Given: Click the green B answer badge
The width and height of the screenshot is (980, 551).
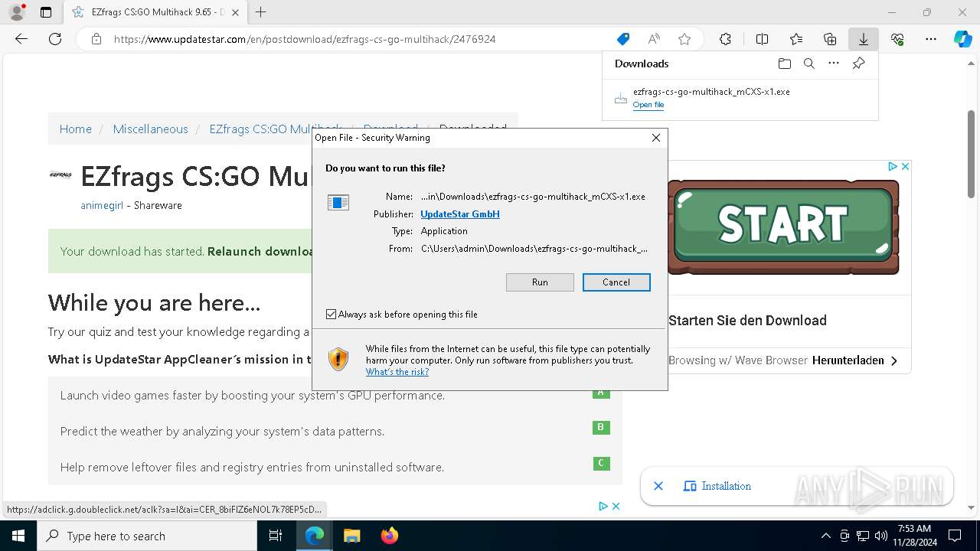Looking at the screenshot, I should [x=601, y=428].
